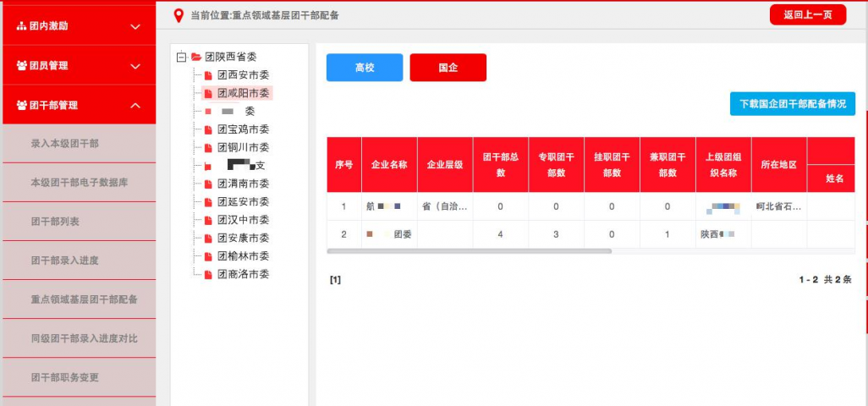
Task: Switch to the 高校 tab
Action: coord(365,68)
